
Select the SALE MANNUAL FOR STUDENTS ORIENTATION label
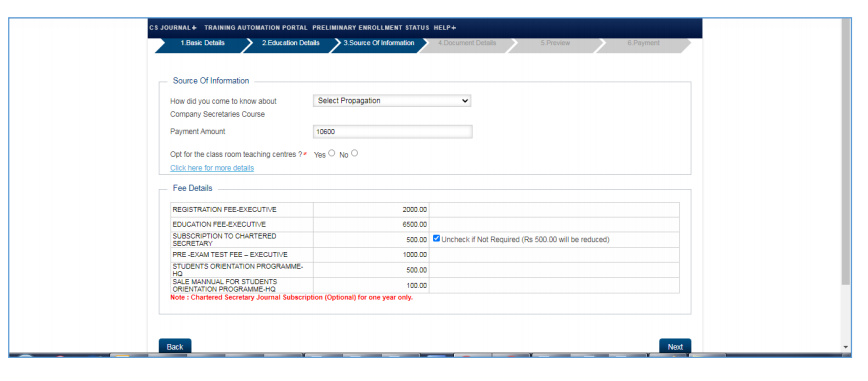(x=225, y=285)
